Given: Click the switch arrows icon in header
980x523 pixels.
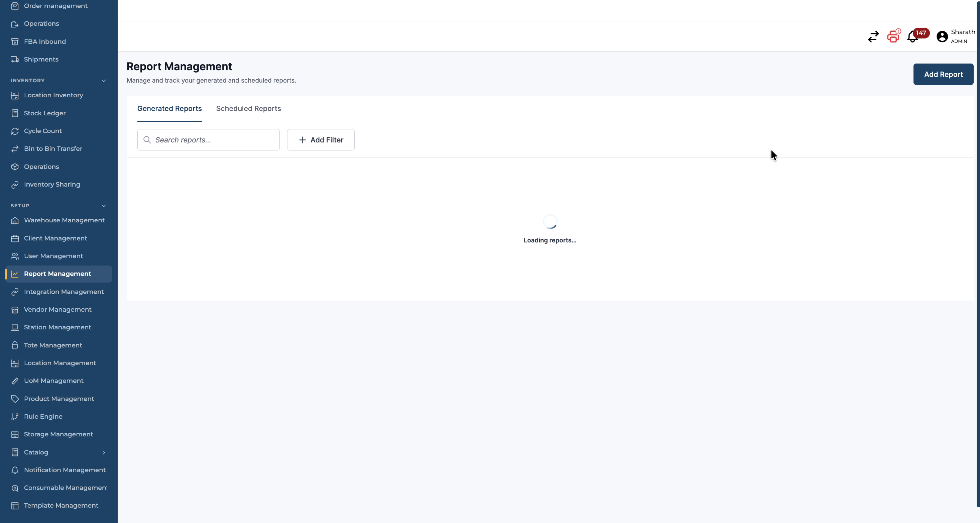Looking at the screenshot, I should [x=873, y=36].
